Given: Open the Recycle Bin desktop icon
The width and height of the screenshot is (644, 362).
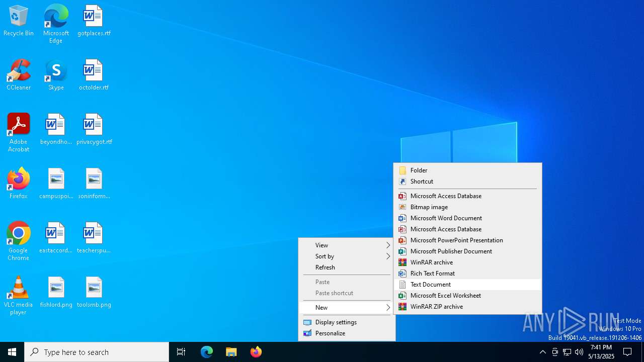Looking at the screenshot, I should (x=19, y=21).
